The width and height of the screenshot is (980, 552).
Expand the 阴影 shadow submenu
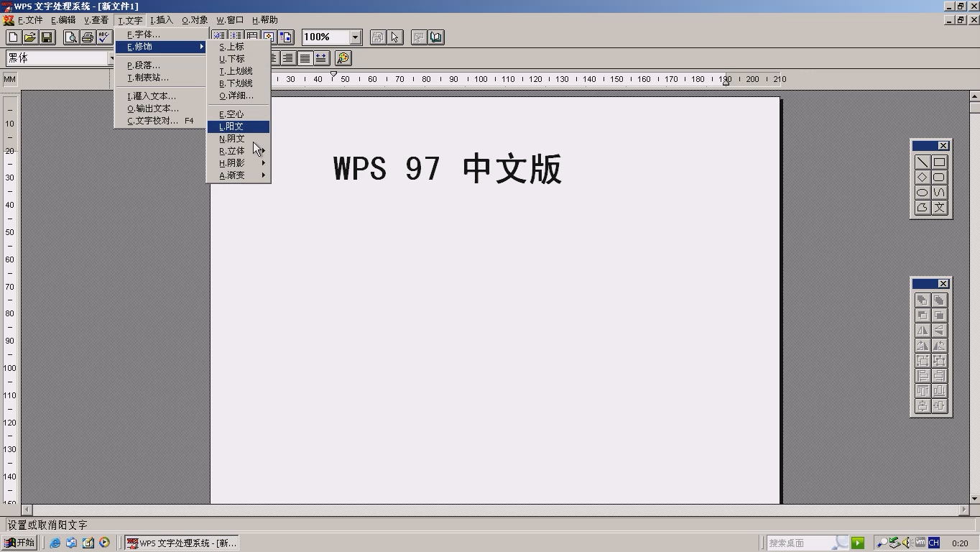click(239, 163)
